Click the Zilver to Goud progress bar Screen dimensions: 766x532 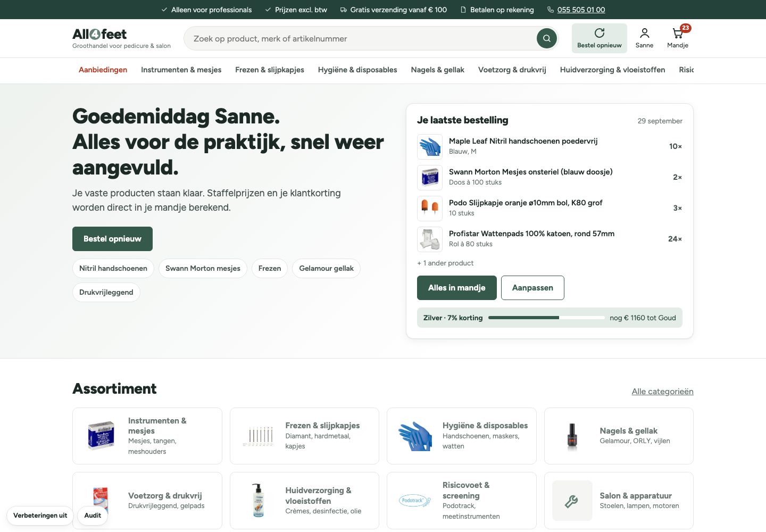[x=546, y=318]
